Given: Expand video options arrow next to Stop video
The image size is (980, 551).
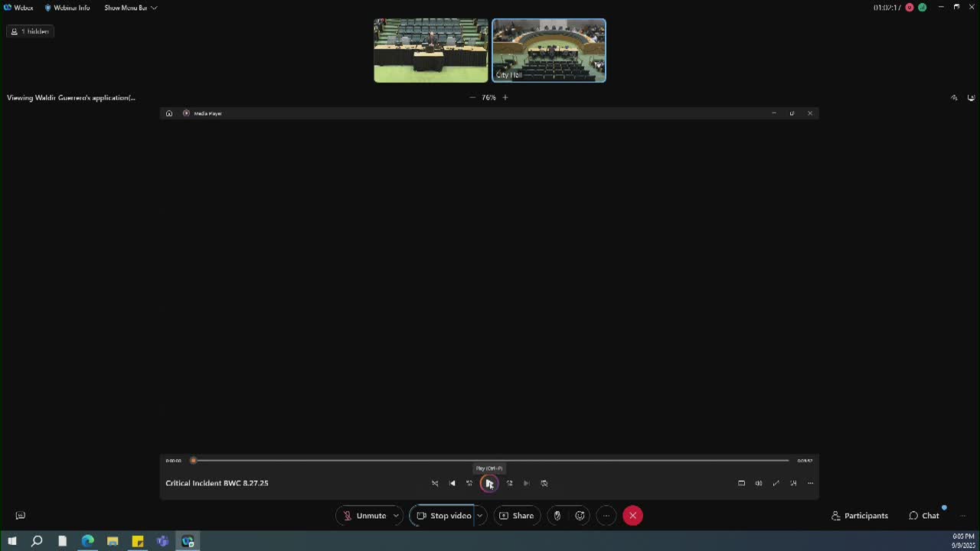Looking at the screenshot, I should click(x=480, y=516).
